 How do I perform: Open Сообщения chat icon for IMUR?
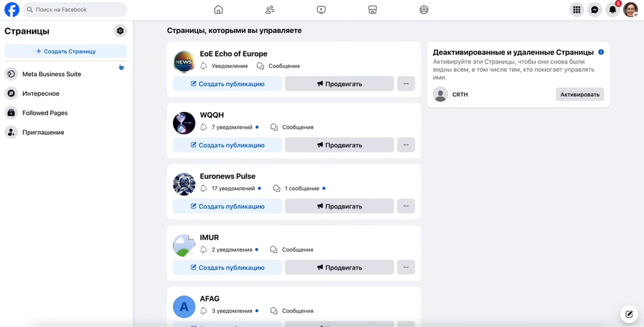tap(274, 250)
